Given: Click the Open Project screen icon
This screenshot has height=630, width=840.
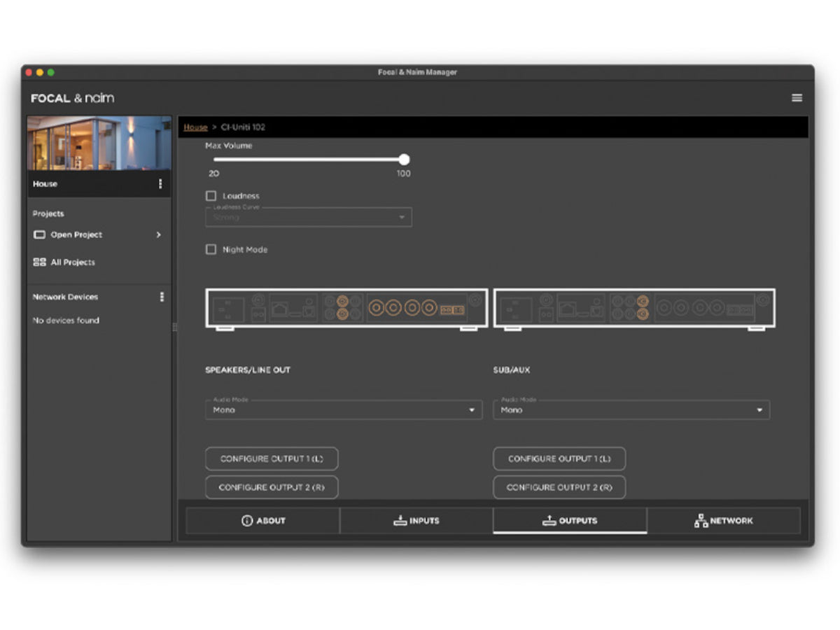Looking at the screenshot, I should pos(39,235).
